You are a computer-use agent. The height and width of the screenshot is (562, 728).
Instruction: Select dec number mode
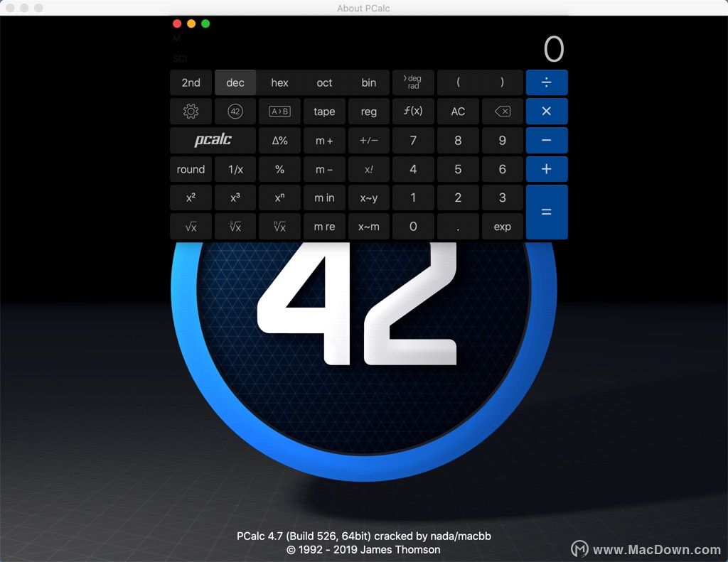[235, 82]
